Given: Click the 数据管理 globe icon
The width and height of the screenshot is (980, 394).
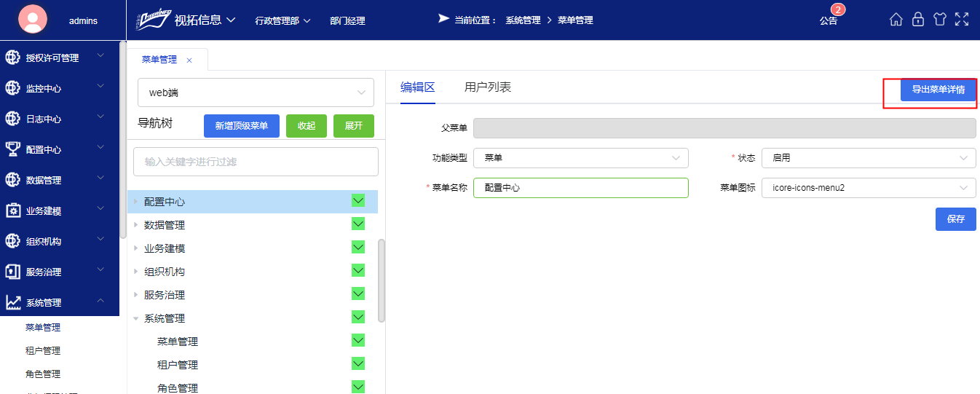Looking at the screenshot, I should (13, 180).
